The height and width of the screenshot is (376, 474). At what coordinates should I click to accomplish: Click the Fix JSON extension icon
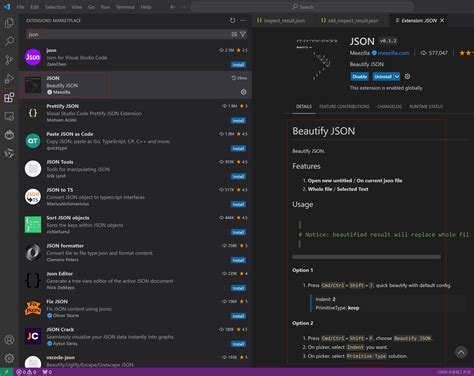tap(33, 308)
